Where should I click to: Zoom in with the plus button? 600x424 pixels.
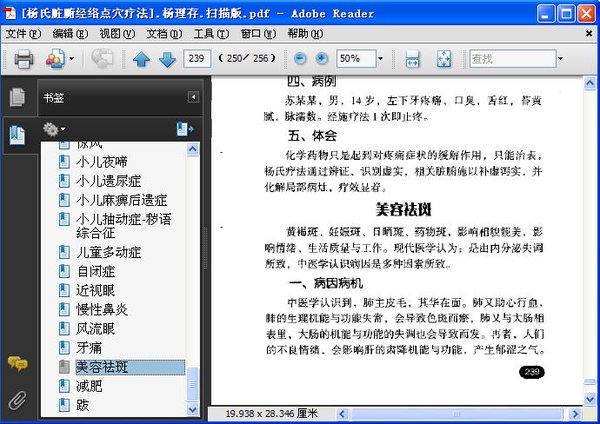[x=322, y=59]
